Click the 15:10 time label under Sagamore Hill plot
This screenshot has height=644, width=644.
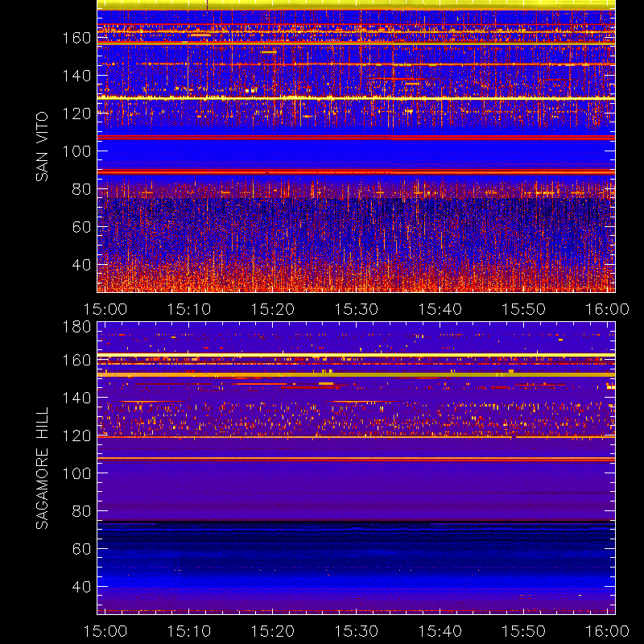coord(189,631)
